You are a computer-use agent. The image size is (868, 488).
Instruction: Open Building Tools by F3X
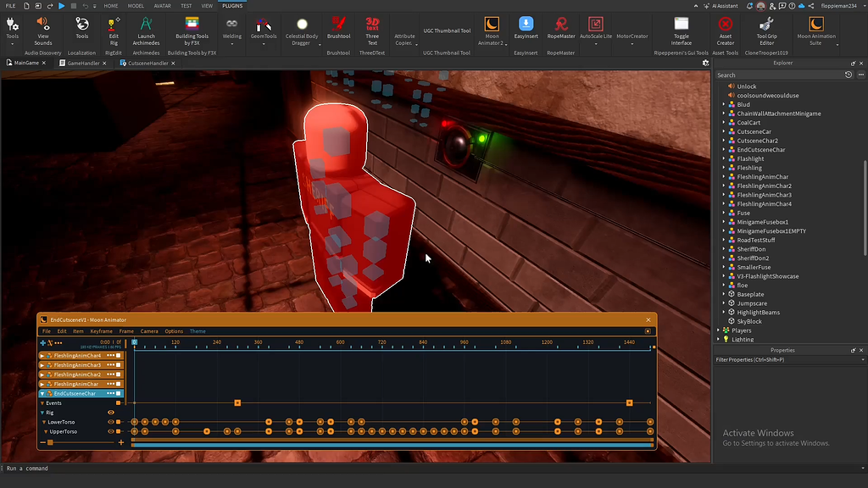192,31
